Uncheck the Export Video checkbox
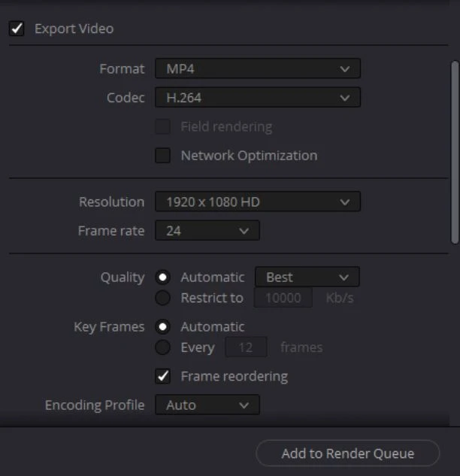This screenshot has height=476, width=460. pos(16,29)
